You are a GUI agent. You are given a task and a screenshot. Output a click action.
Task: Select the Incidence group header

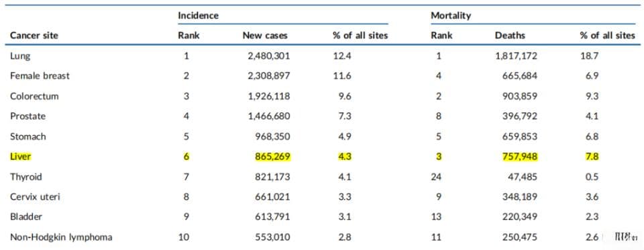click(198, 16)
